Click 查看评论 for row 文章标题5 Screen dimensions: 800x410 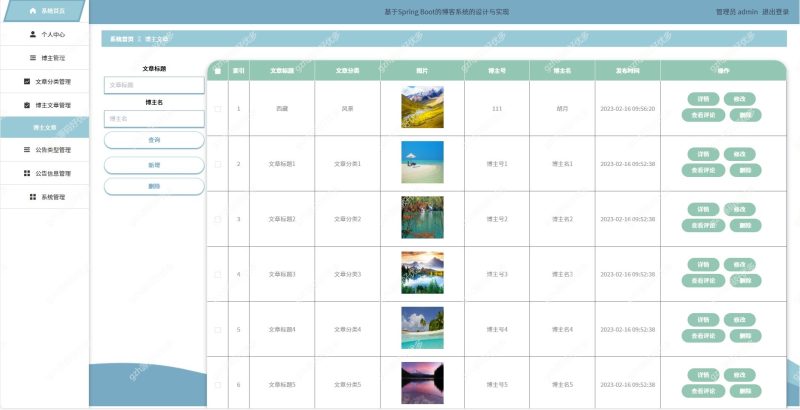pyautogui.click(x=703, y=391)
